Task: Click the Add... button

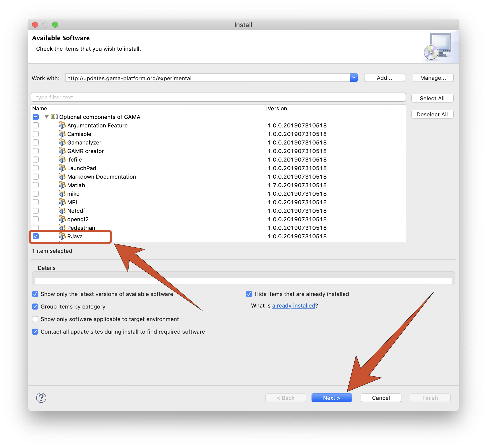Action: 384,78
